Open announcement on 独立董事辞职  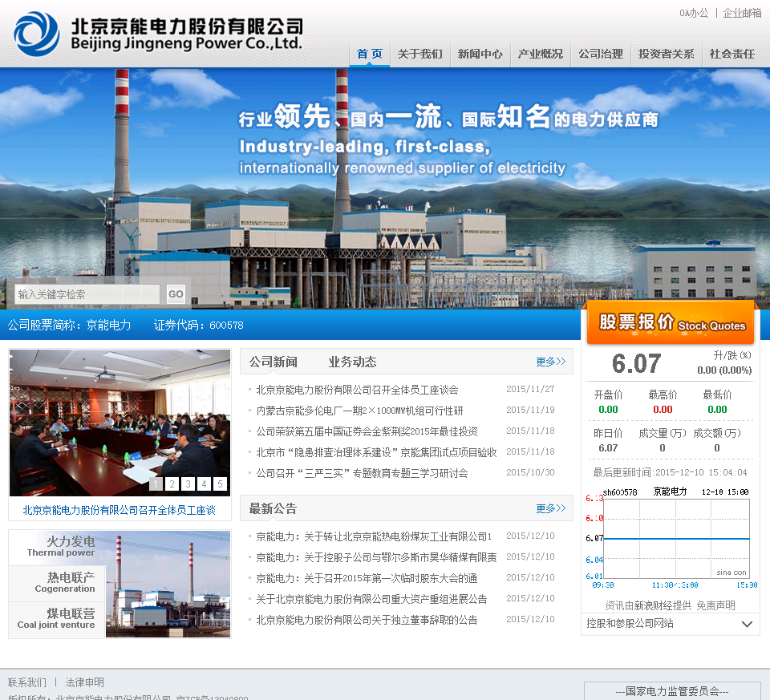(367, 620)
